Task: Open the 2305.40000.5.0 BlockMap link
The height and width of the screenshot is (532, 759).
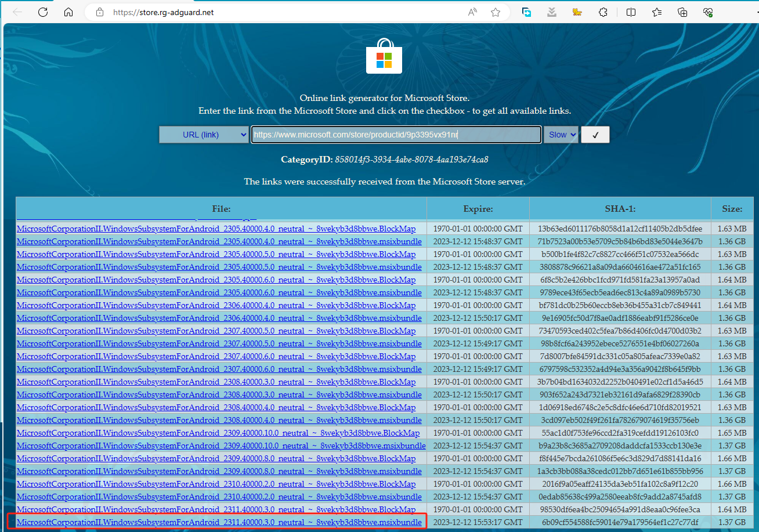Action: [216, 254]
